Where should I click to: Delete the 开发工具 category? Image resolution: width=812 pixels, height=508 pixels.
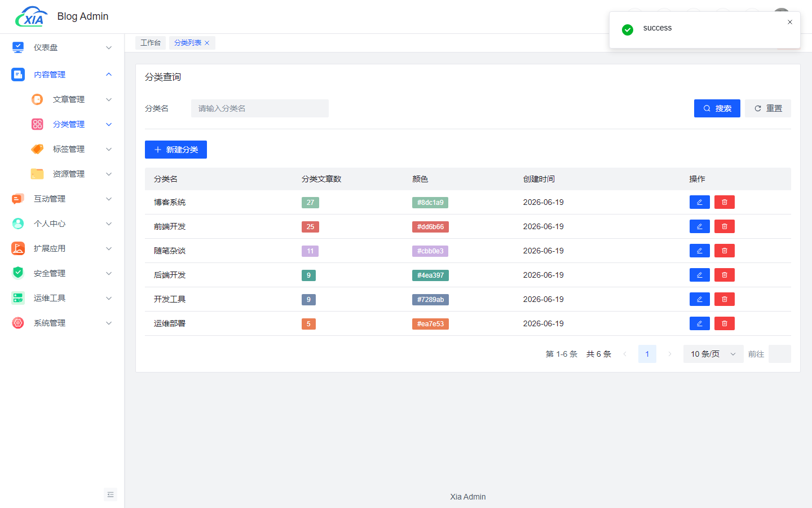point(725,299)
